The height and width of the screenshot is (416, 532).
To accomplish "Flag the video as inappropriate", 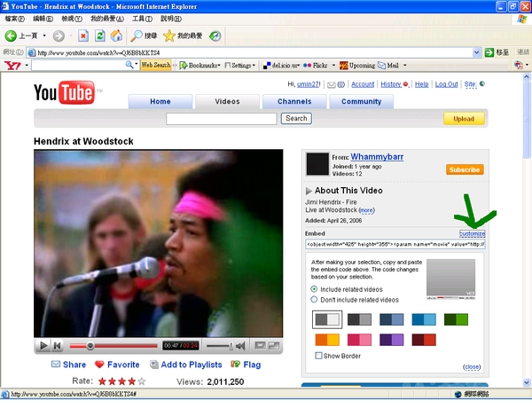I will pyautogui.click(x=246, y=365).
